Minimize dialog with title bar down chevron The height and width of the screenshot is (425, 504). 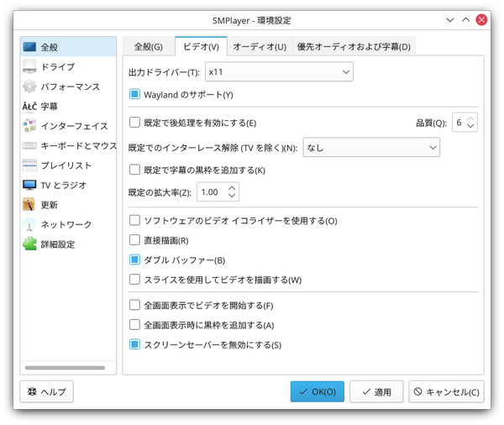point(450,20)
